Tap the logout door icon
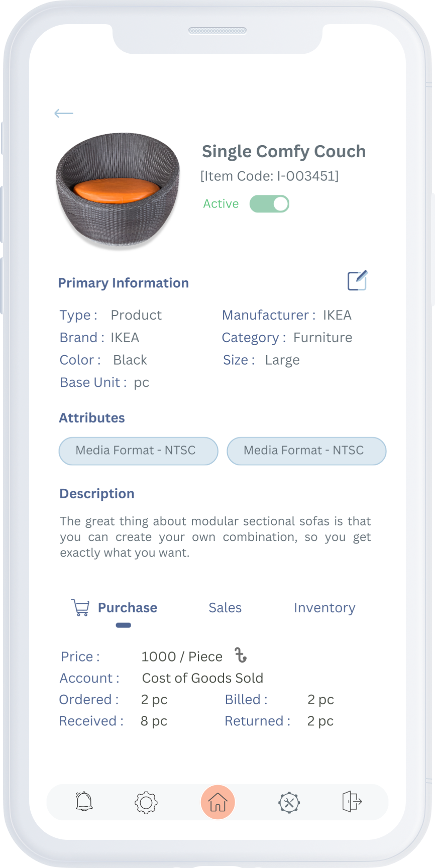Screen dimensions: 435x868 point(352,801)
